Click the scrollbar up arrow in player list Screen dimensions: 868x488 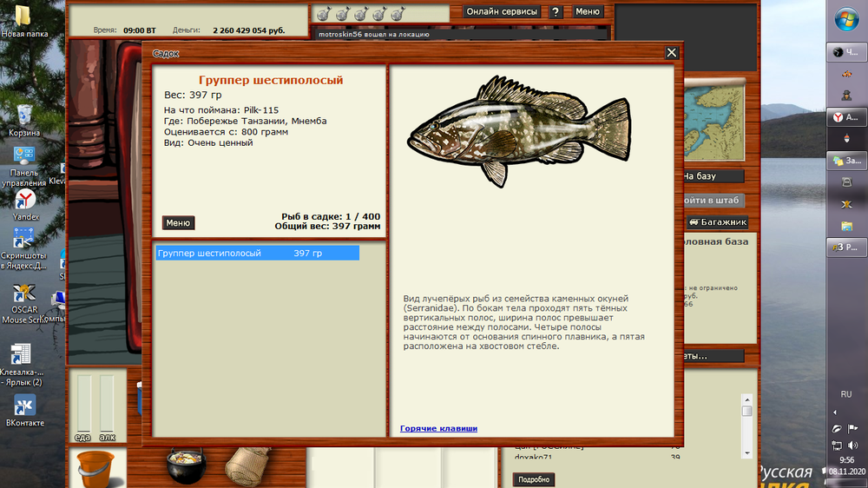746,399
